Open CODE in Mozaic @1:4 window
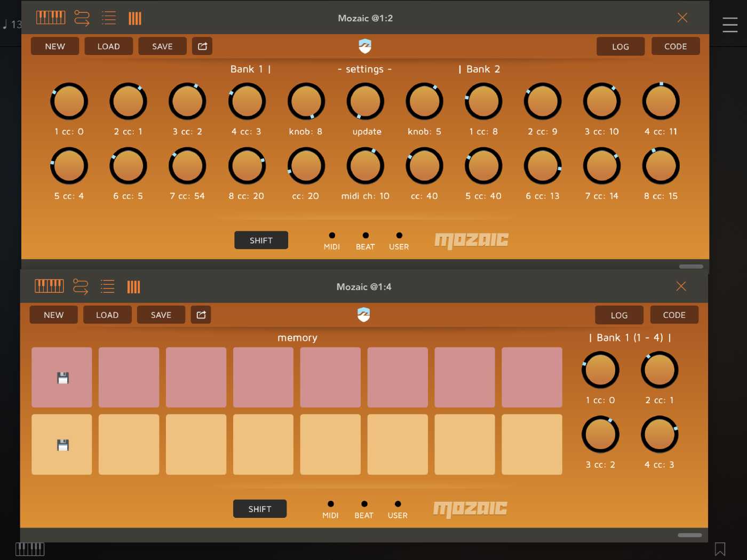747x560 pixels. [x=674, y=315]
